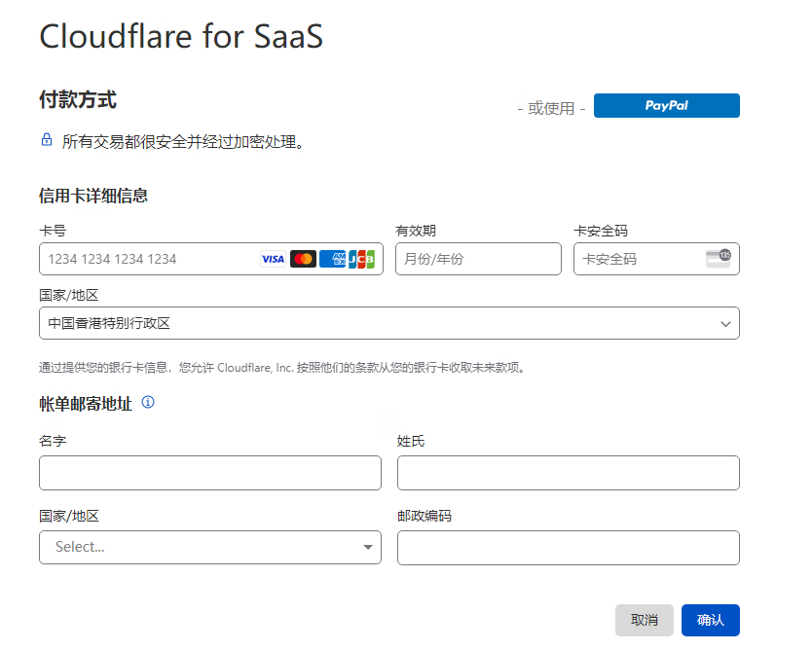Click the American Express card icon
Image resolution: width=812 pixels, height=650 pixels.
(332, 259)
